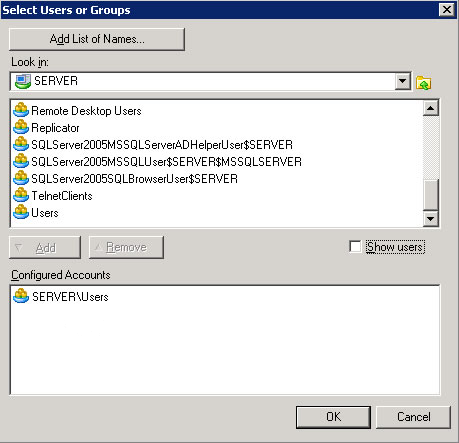
Task: Select the SERVER\Users configured account
Action: 70,296
